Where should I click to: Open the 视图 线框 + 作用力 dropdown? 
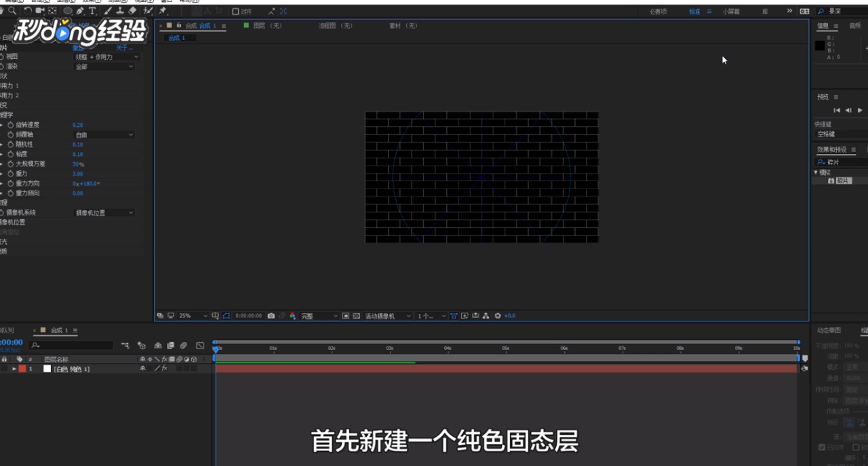pos(106,57)
